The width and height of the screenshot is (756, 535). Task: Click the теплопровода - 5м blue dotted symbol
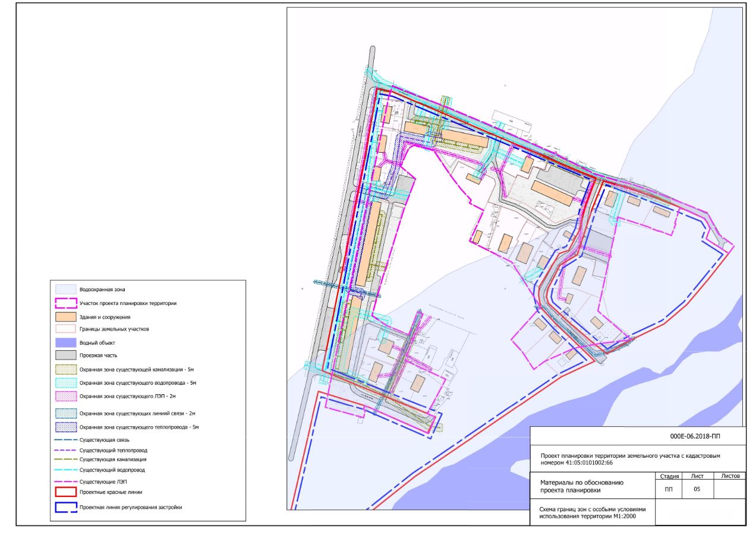[65, 427]
